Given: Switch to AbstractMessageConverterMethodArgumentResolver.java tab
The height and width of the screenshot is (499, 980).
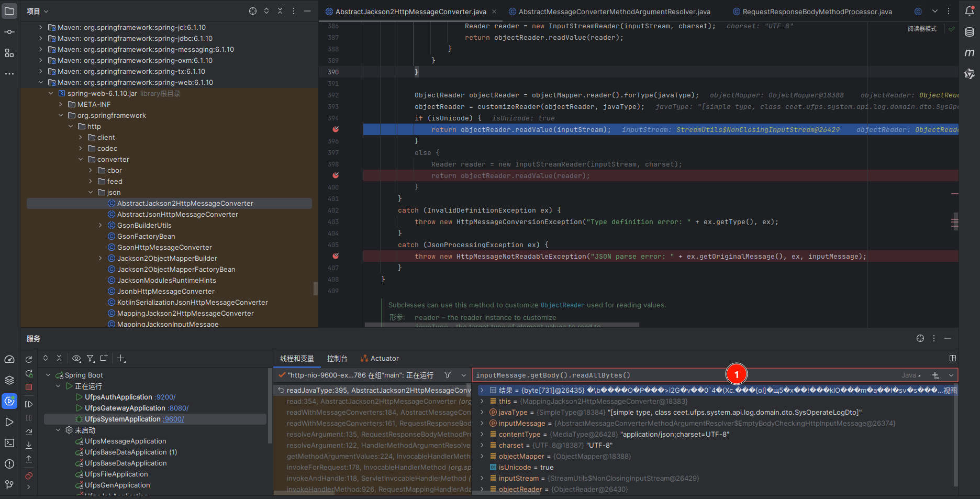Looking at the screenshot, I should (610, 12).
